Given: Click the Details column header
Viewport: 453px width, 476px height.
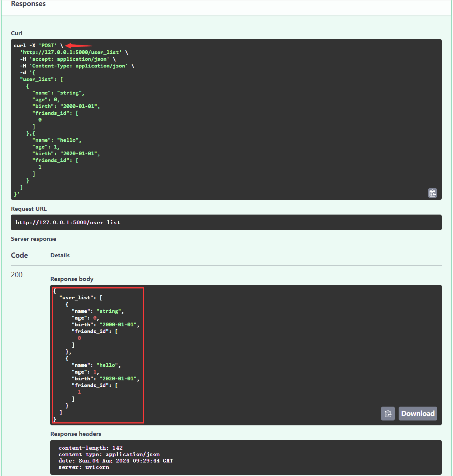Looking at the screenshot, I should [x=60, y=255].
